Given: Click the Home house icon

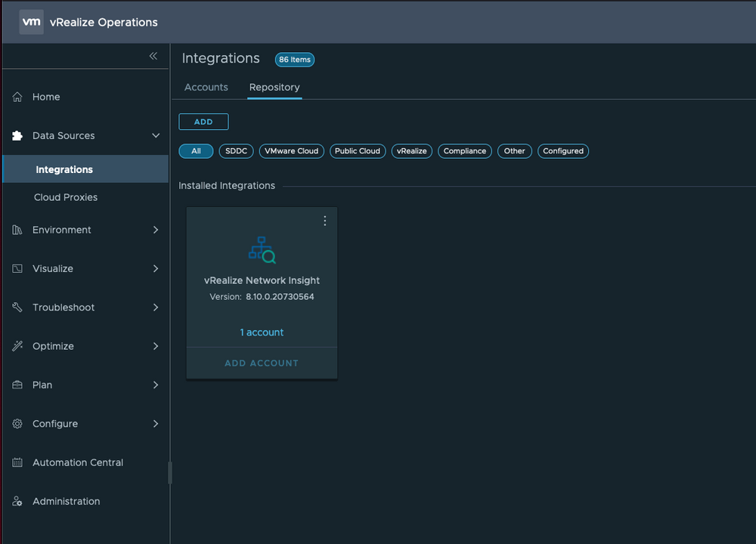Looking at the screenshot, I should 17,97.
